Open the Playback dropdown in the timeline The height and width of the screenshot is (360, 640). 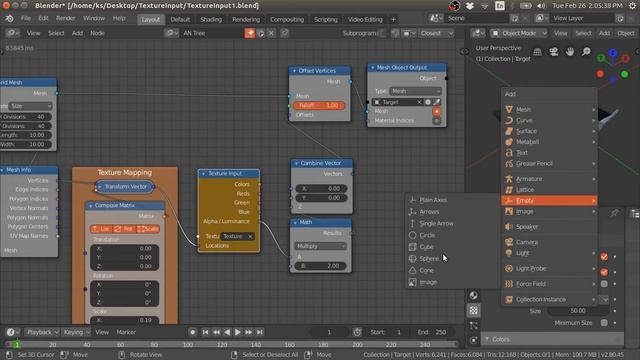42,332
